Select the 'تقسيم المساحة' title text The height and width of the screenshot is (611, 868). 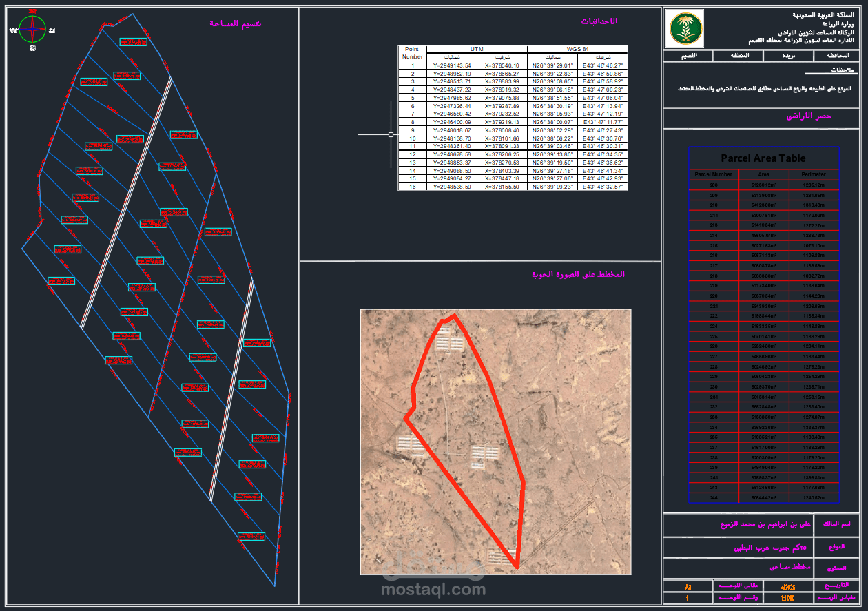236,23
